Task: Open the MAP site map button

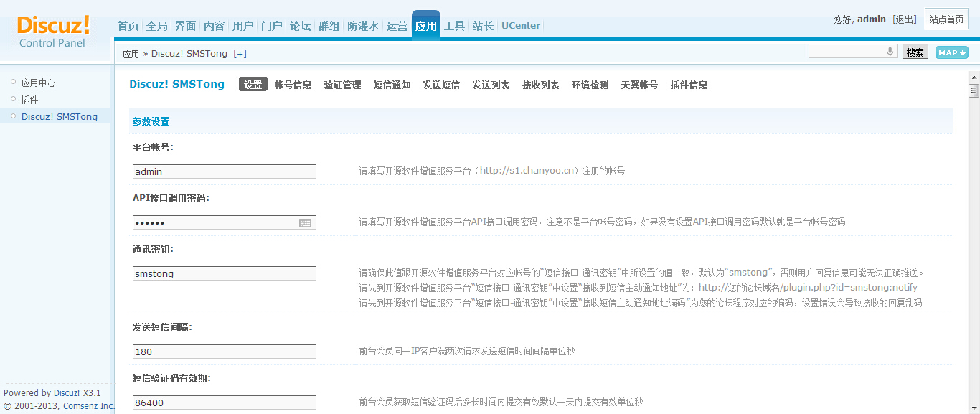Action: (951, 52)
